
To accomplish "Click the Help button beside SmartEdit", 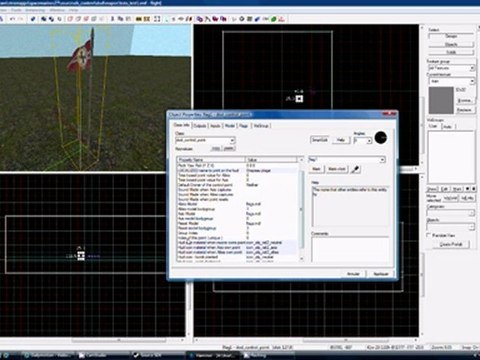I will (341, 140).
